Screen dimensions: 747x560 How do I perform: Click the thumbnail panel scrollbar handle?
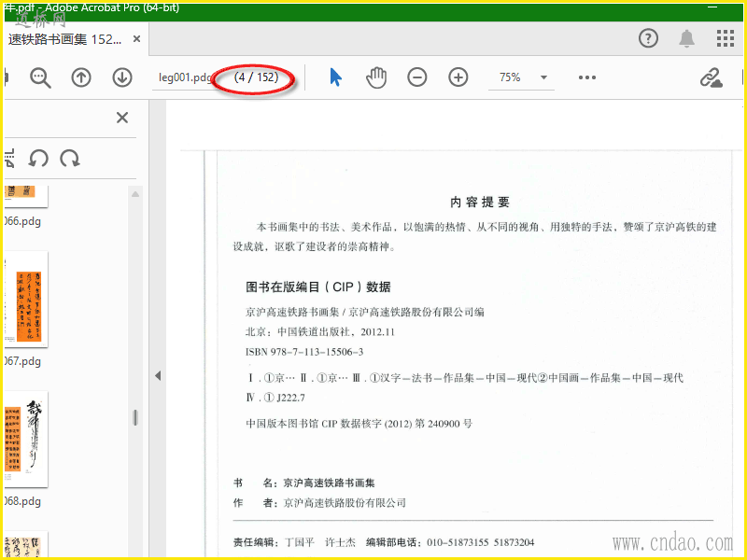135,417
